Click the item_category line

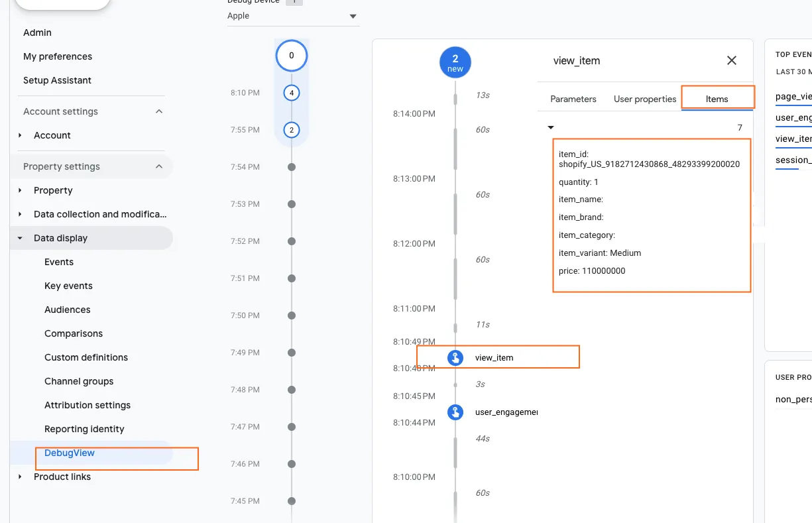587,235
